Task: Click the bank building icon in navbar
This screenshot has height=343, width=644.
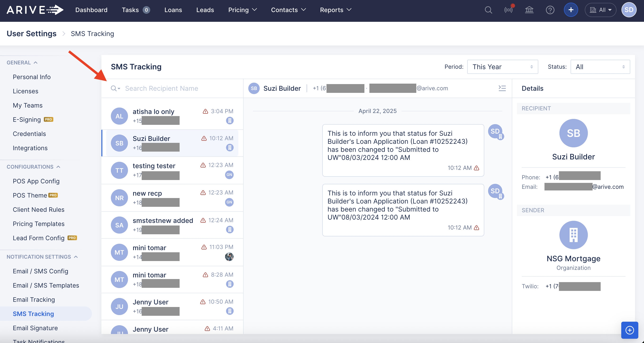Action: click(x=529, y=10)
